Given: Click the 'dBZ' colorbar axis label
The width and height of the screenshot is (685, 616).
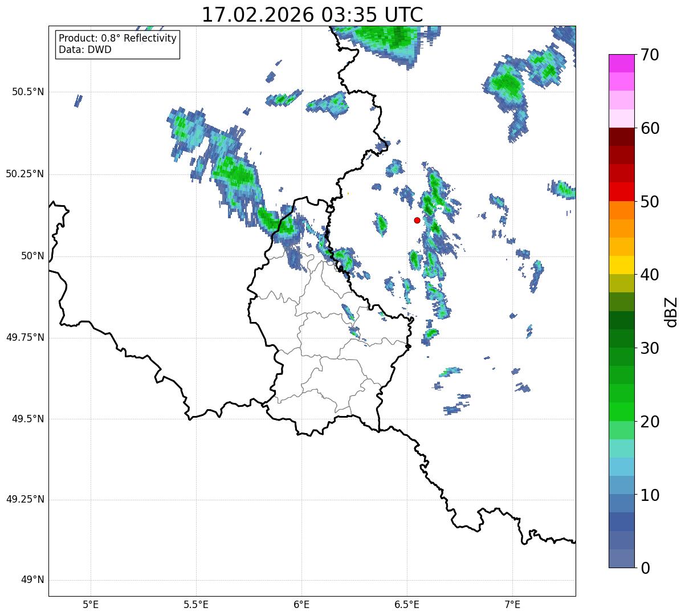Looking at the screenshot, I should (x=672, y=311).
